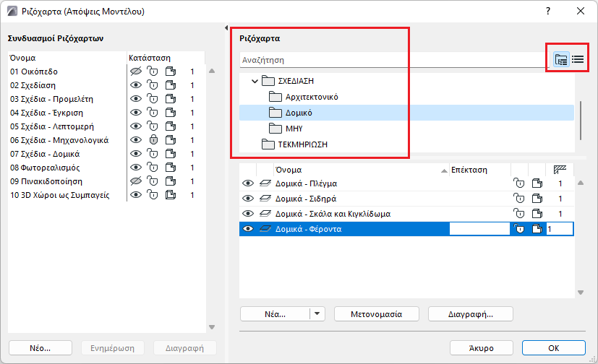Click lock icon of Δομικά - Πλέγμα layer
This screenshot has width=598, height=364.
(x=517, y=183)
